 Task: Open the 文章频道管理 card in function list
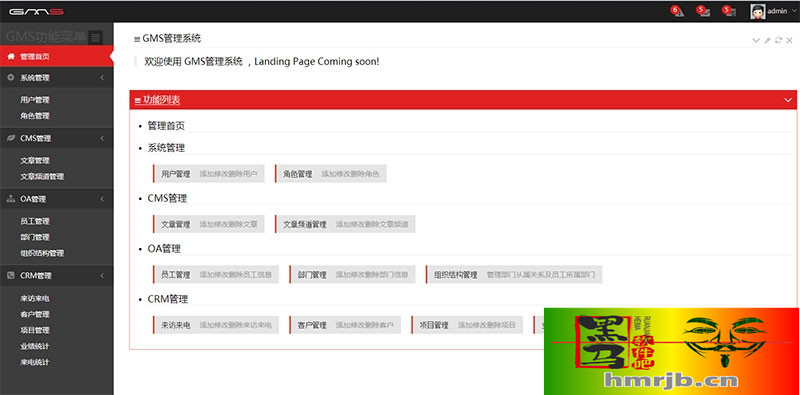point(345,224)
